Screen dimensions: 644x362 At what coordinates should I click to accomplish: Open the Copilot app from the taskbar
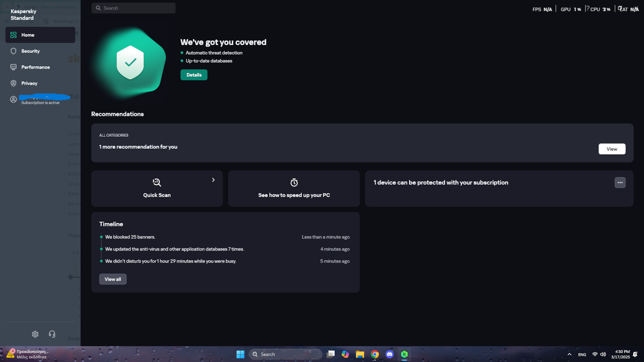click(x=345, y=354)
